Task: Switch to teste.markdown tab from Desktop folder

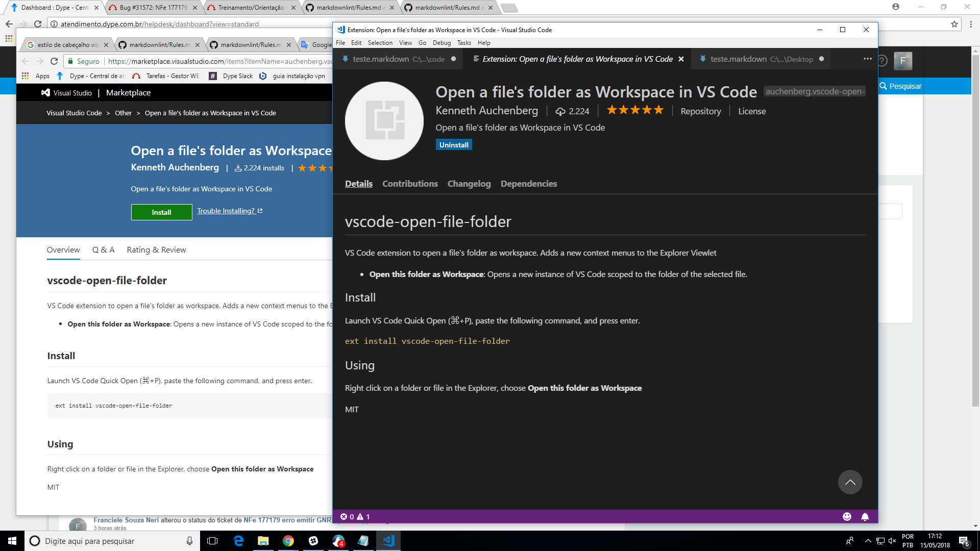Action: pos(761,59)
